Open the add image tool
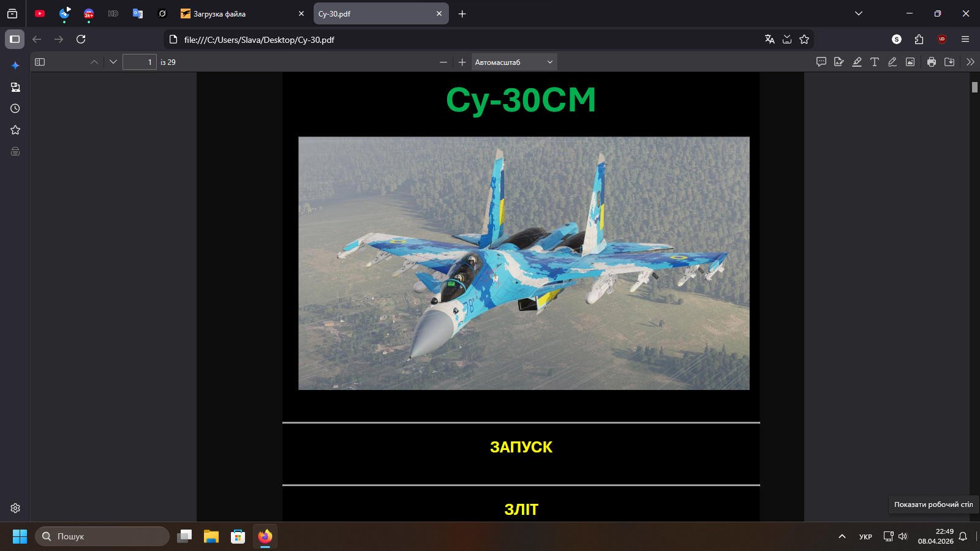The height and width of the screenshot is (551, 980). pyautogui.click(x=910, y=62)
